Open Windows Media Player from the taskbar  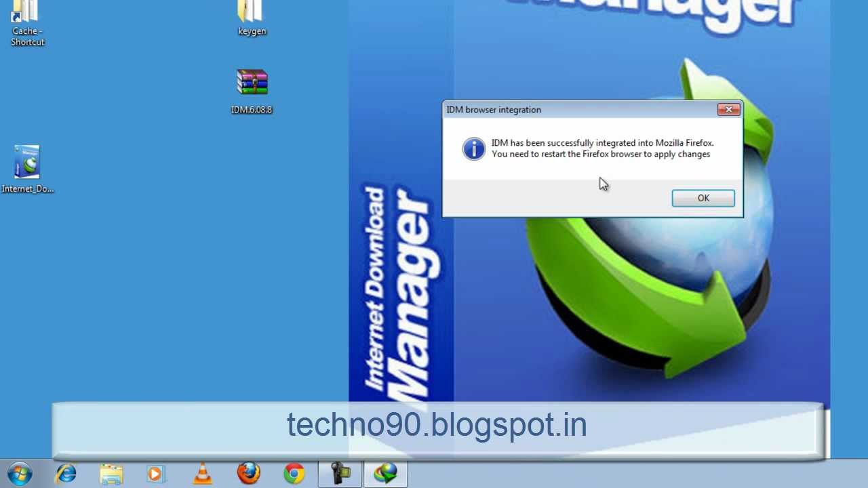[157, 473]
